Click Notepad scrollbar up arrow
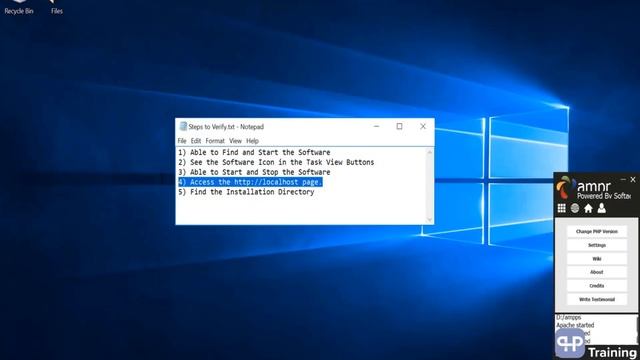 [429, 152]
